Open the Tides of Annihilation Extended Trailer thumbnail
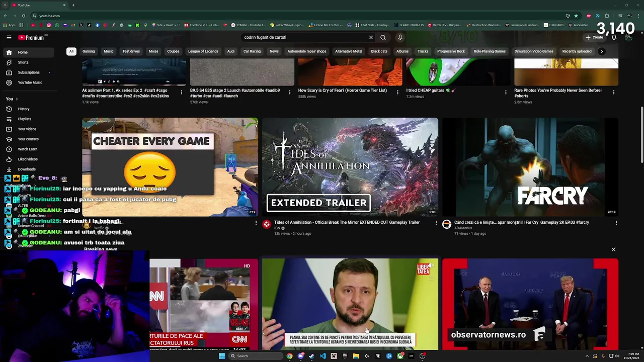The height and width of the screenshot is (362, 644). point(350,167)
